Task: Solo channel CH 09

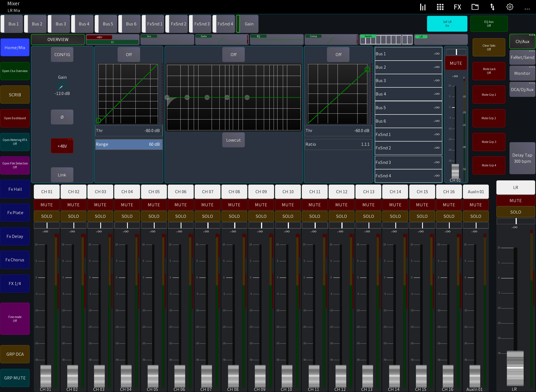Action: click(x=261, y=216)
